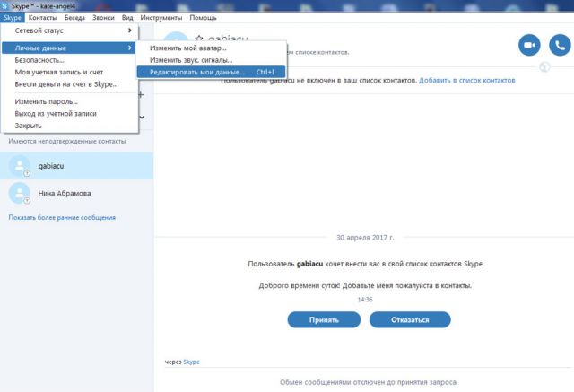Click the 14:36 message timestamp
This screenshot has width=574, height=392.
point(365,300)
